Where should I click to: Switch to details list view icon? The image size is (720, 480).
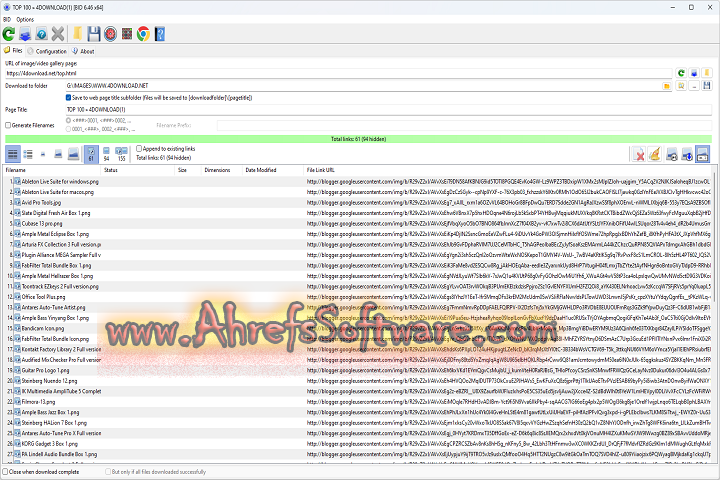[x=13, y=154]
